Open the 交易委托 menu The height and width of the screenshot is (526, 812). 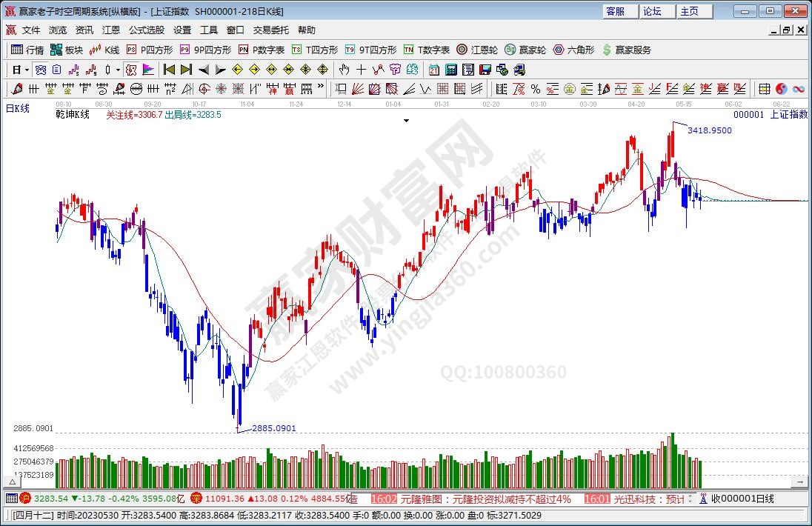click(271, 30)
